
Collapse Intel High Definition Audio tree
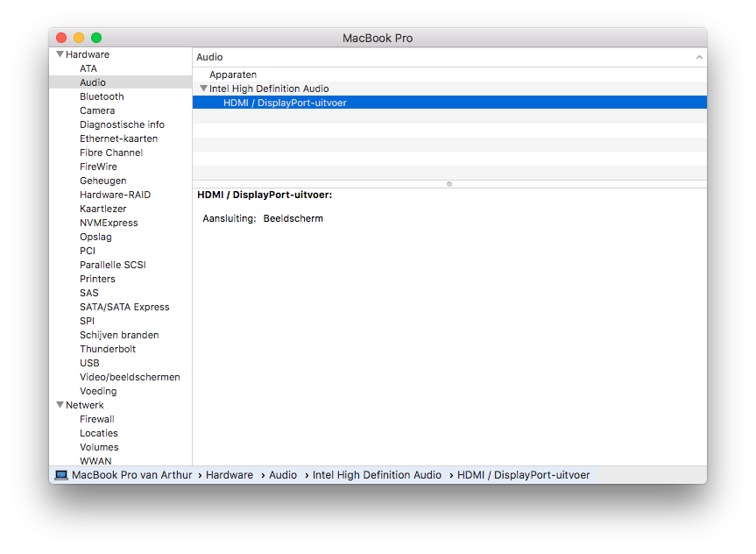coord(203,89)
